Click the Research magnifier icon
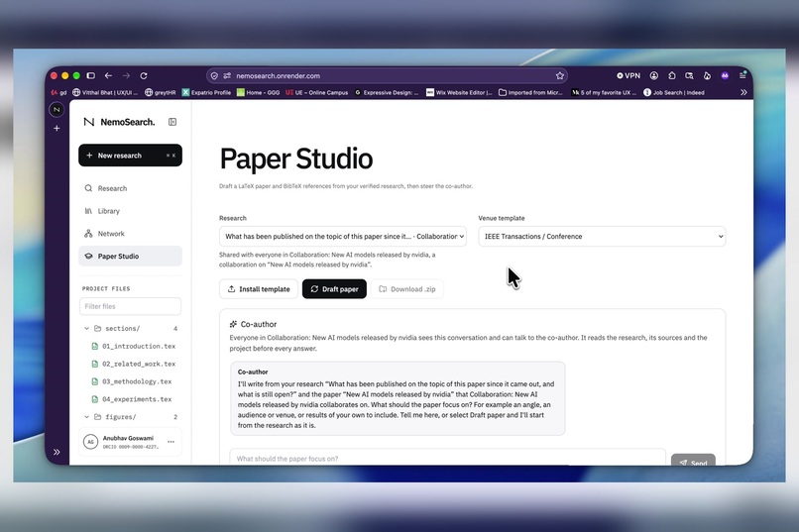 click(88, 188)
